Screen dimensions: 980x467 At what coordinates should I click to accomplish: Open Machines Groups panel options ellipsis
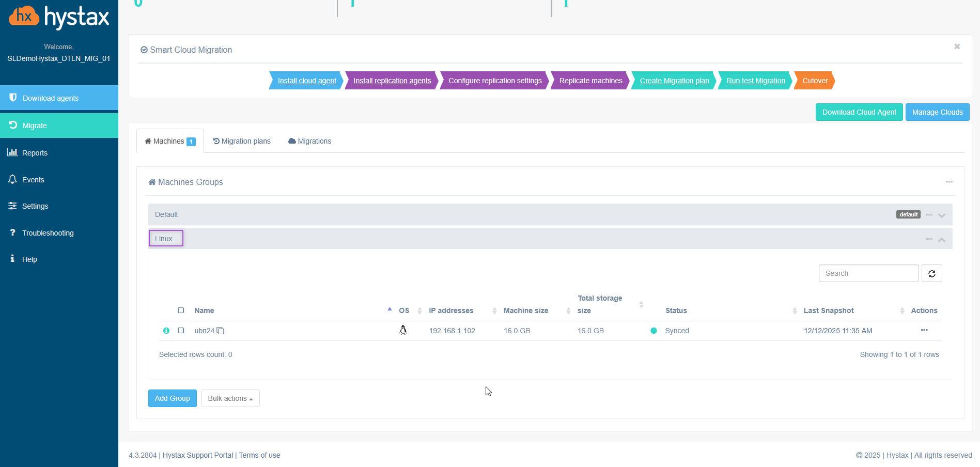tap(949, 182)
